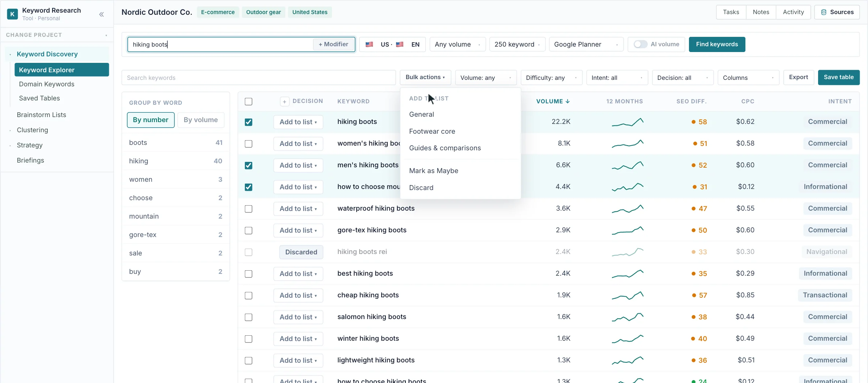The height and width of the screenshot is (383, 868).
Task: Toggle the AI volume switch
Action: (x=641, y=44)
